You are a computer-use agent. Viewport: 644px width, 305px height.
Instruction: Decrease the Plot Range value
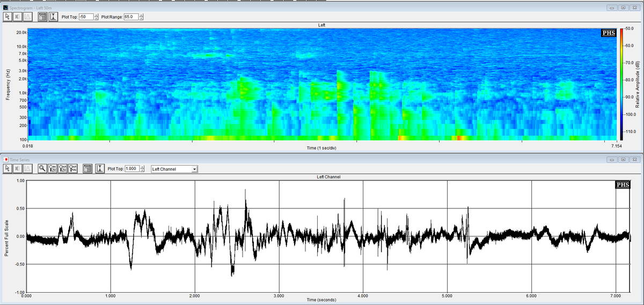[142, 19]
